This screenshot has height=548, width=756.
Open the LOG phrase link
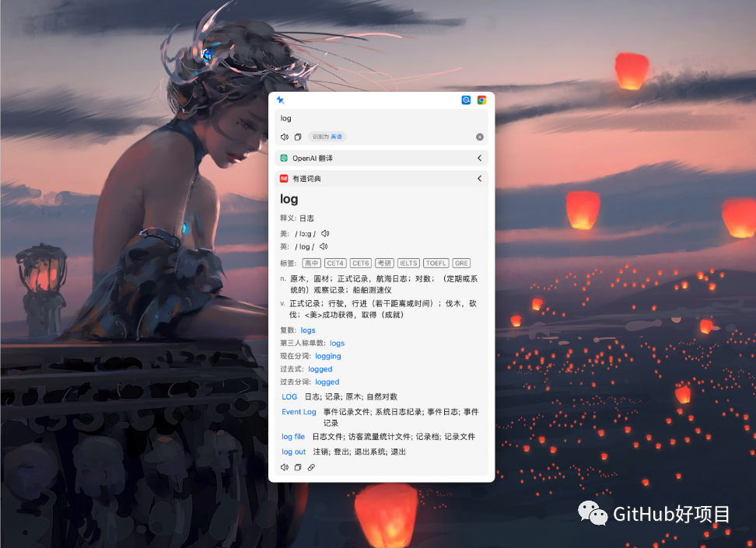click(289, 396)
